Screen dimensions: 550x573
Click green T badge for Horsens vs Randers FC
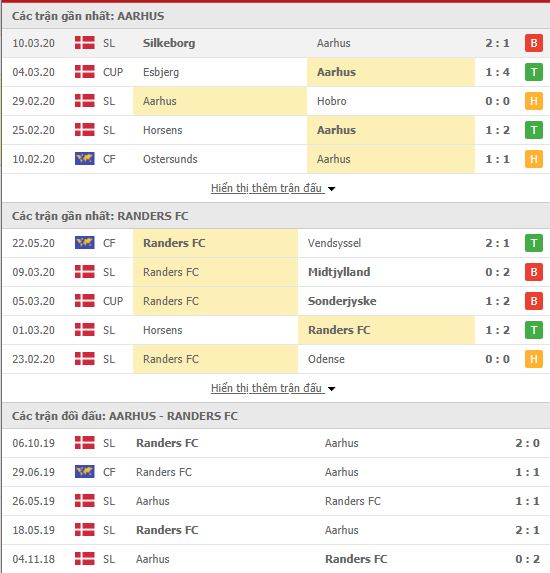tap(534, 330)
